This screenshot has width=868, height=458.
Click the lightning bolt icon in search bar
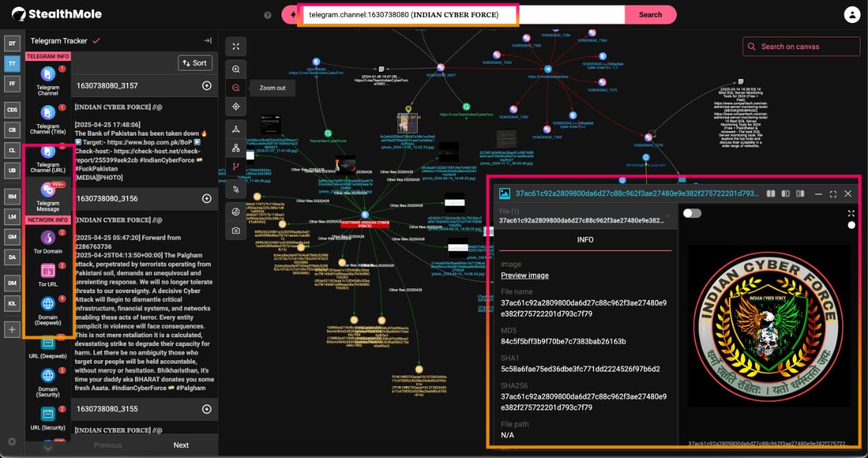pos(292,15)
